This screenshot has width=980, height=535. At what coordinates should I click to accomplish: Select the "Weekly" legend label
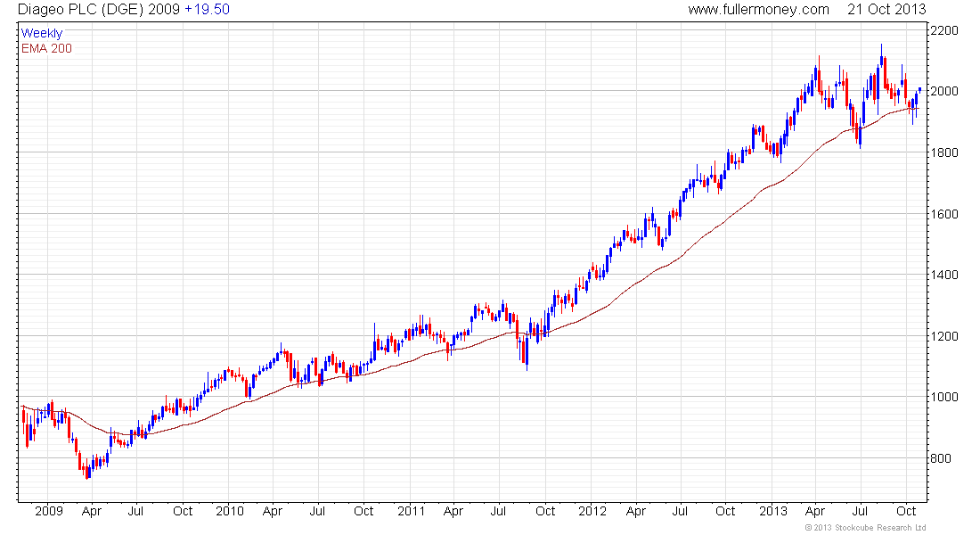pos(42,33)
